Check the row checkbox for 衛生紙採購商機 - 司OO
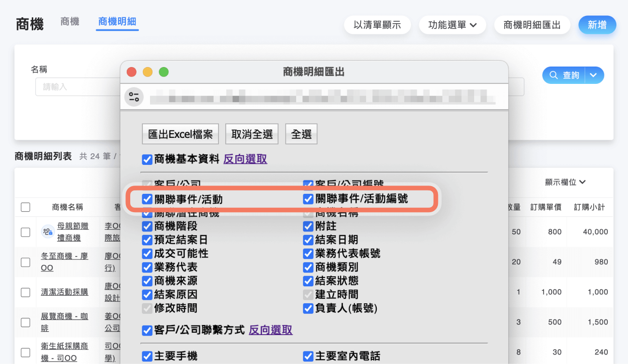 point(26,352)
